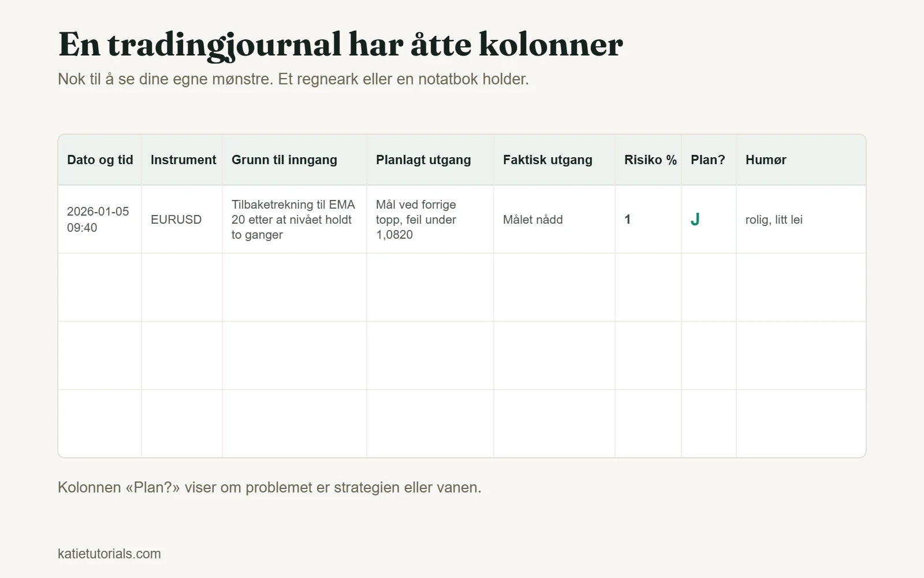
Task: Click the 'Faktisk utgang' column header
Action: pyautogui.click(x=554, y=160)
